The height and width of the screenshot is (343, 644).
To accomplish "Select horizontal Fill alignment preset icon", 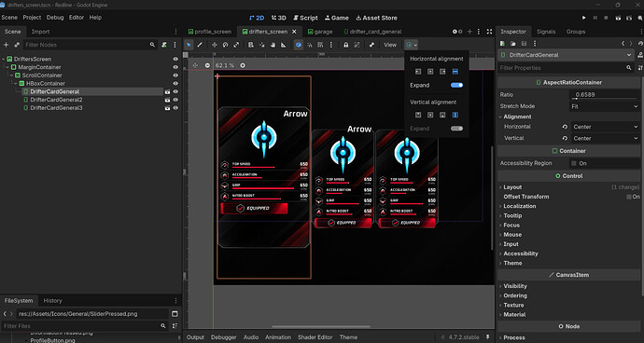I will pyautogui.click(x=455, y=72).
